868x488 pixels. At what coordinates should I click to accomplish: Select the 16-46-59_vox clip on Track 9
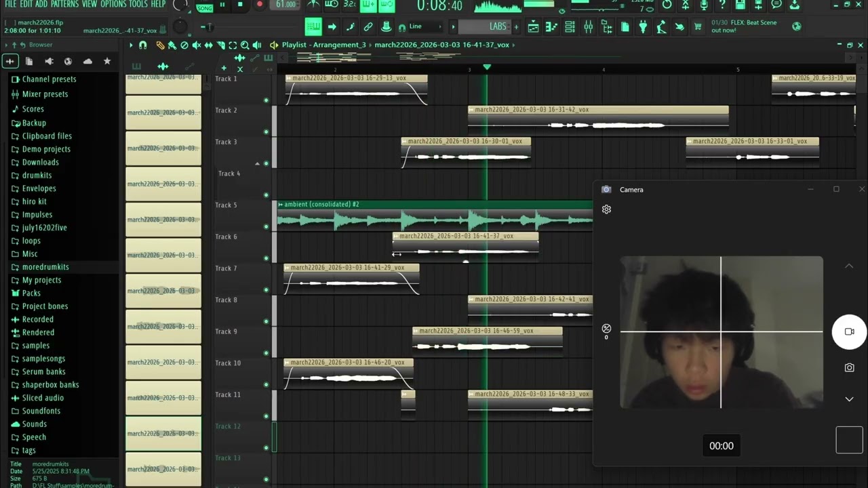pyautogui.click(x=488, y=341)
